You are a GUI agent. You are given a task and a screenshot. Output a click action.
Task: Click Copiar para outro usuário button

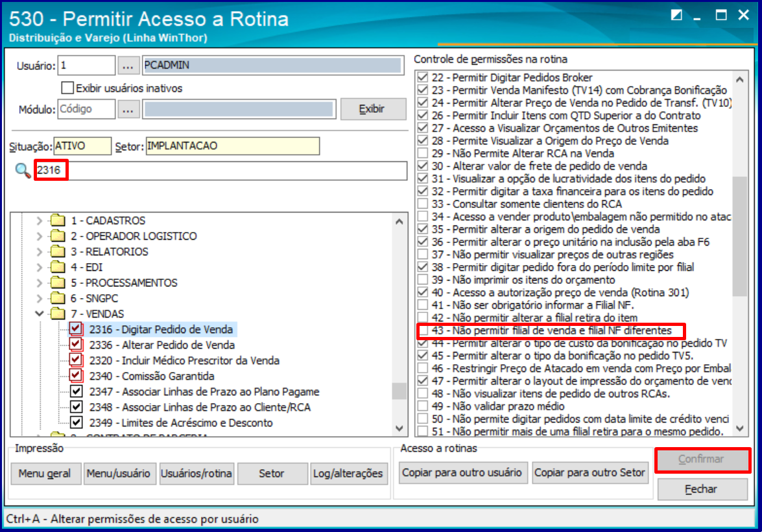[462, 473]
